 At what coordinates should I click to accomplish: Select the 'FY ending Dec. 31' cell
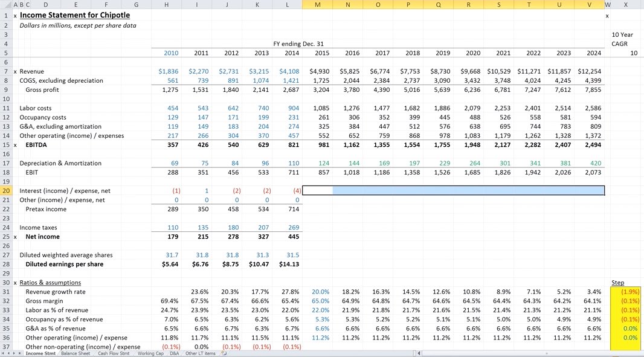coord(298,43)
